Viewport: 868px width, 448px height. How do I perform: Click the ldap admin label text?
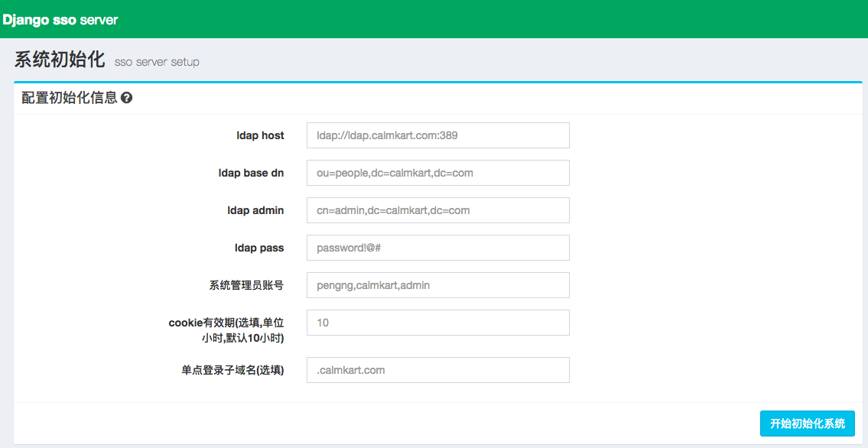coord(255,210)
